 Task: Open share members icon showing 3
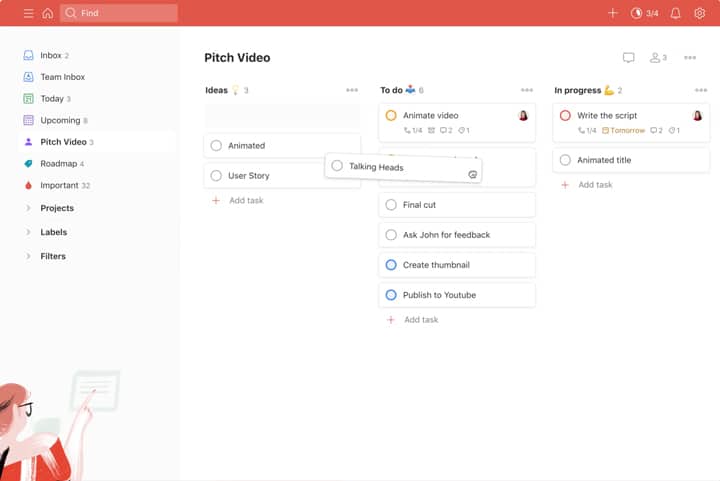[657, 58]
